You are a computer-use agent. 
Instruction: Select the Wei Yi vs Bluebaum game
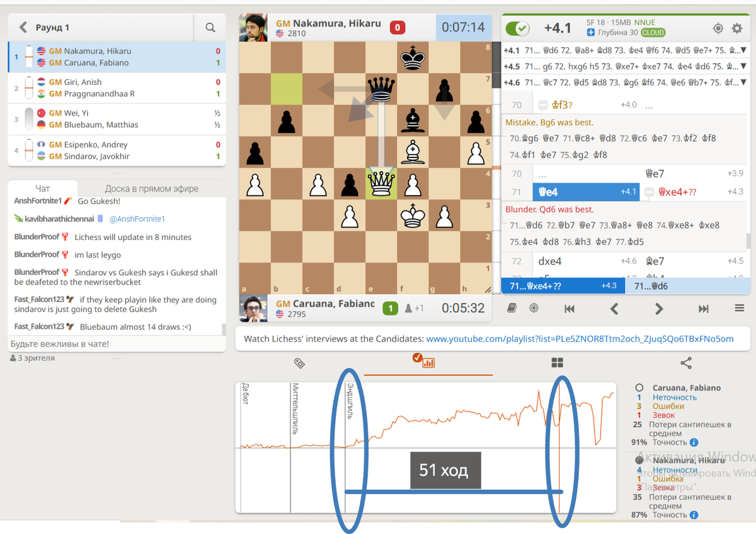117,119
